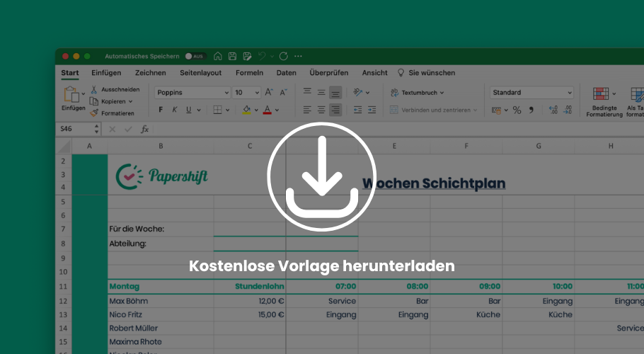This screenshot has height=354, width=644.
Task: Click Kostenlose Vorlage herunterladen link
Action: point(322,266)
